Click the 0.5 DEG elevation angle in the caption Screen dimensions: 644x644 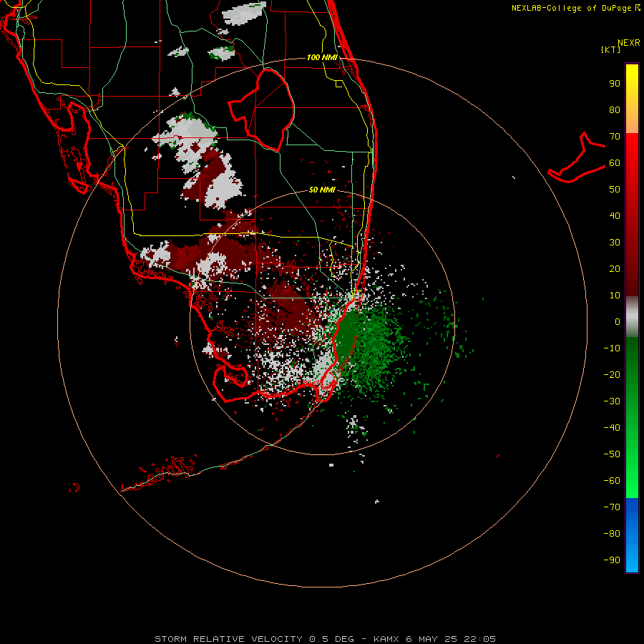pyautogui.click(x=331, y=639)
